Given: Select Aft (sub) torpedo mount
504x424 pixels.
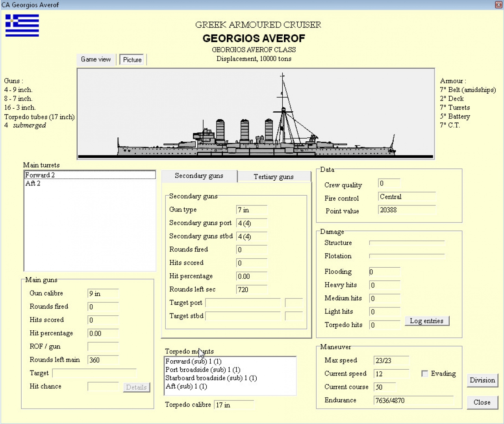Looking at the screenshot, I should (x=186, y=386).
